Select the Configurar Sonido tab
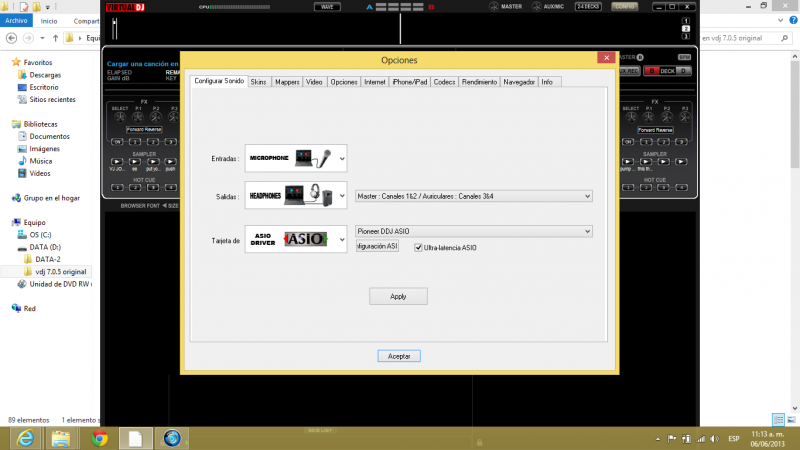The width and height of the screenshot is (800, 450). 219,81
